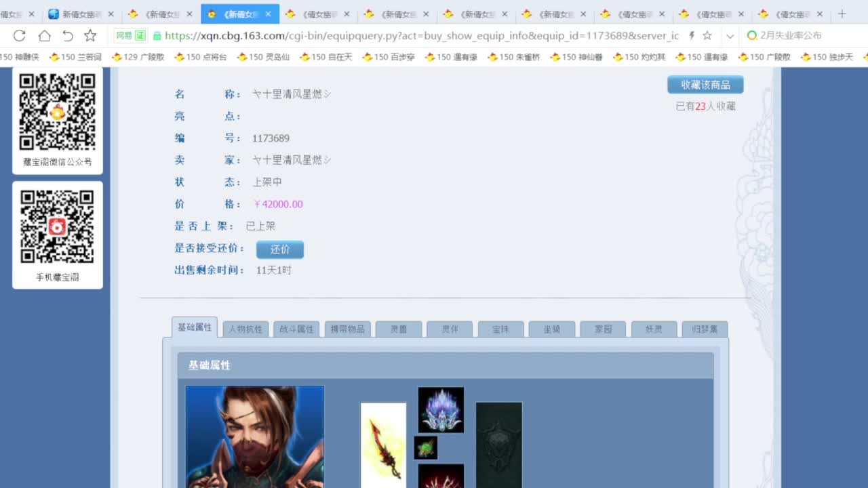
Task: Click the red spiked armor equipment icon
Action: pos(441,476)
